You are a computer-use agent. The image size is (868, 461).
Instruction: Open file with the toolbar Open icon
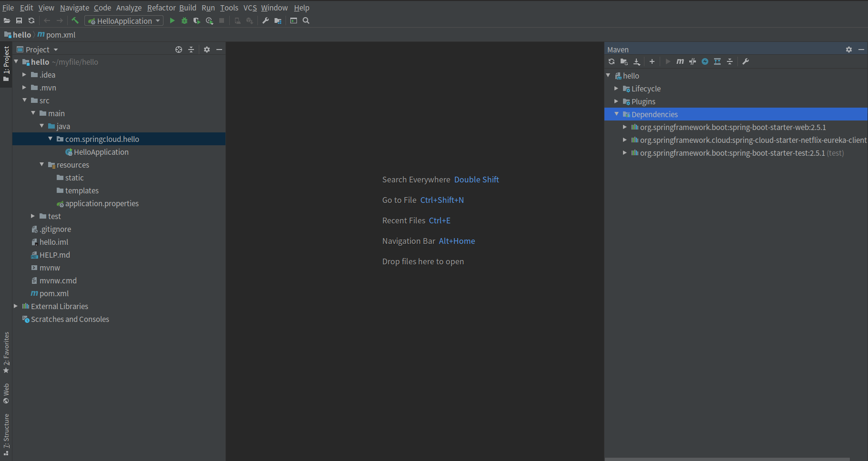(7, 21)
